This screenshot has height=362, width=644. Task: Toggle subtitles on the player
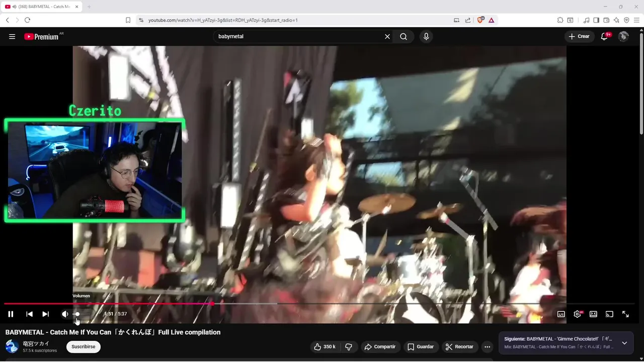(561, 314)
